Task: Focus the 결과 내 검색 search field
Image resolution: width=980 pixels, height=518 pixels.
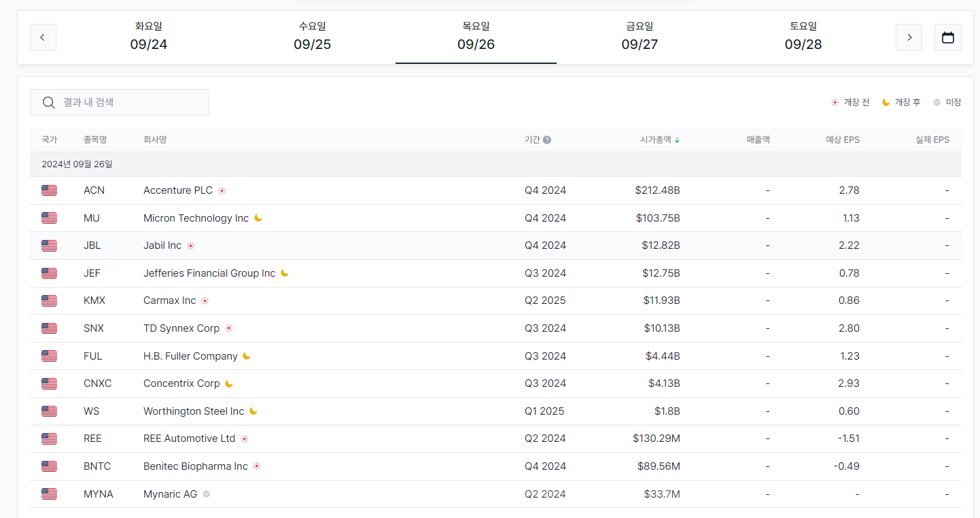Action: pos(120,103)
